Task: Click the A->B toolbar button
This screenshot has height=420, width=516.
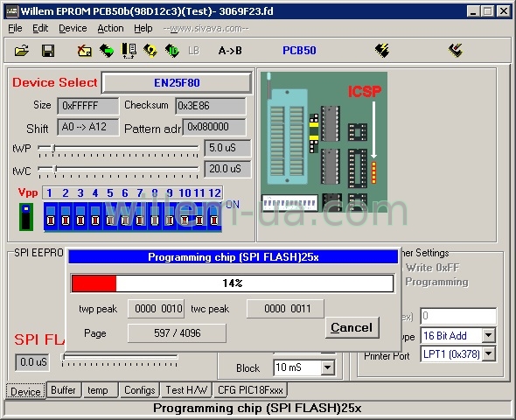Action: click(230, 51)
